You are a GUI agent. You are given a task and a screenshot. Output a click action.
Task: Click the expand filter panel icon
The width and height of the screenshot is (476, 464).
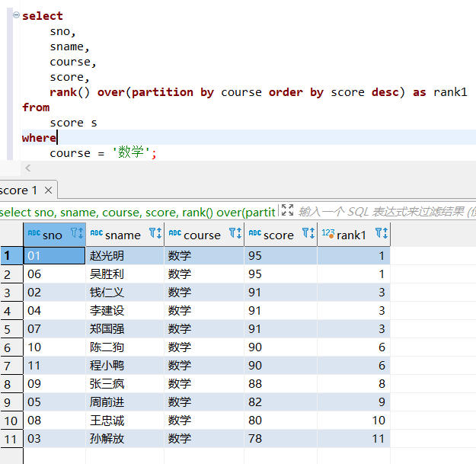tap(287, 210)
